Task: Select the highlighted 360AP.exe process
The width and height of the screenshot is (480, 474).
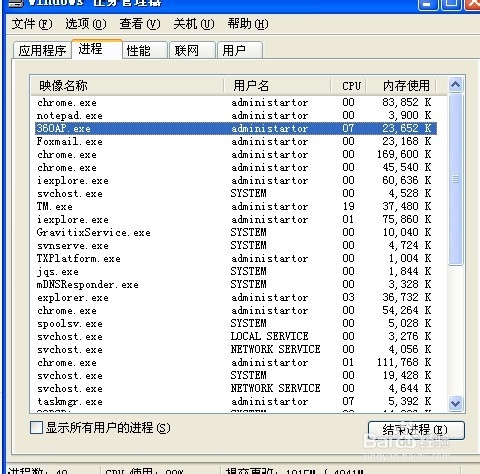Action: point(236,128)
